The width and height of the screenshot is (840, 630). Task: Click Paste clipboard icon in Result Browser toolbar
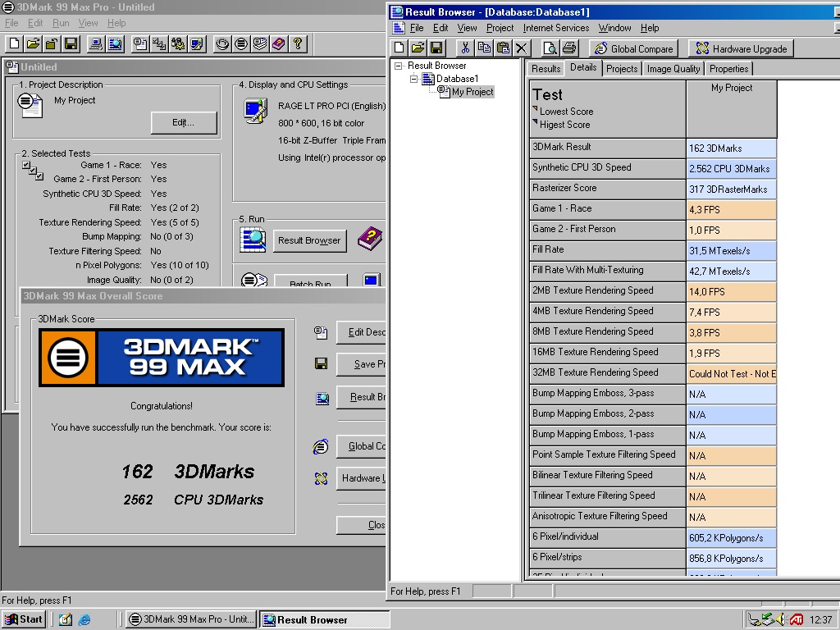tap(503, 48)
